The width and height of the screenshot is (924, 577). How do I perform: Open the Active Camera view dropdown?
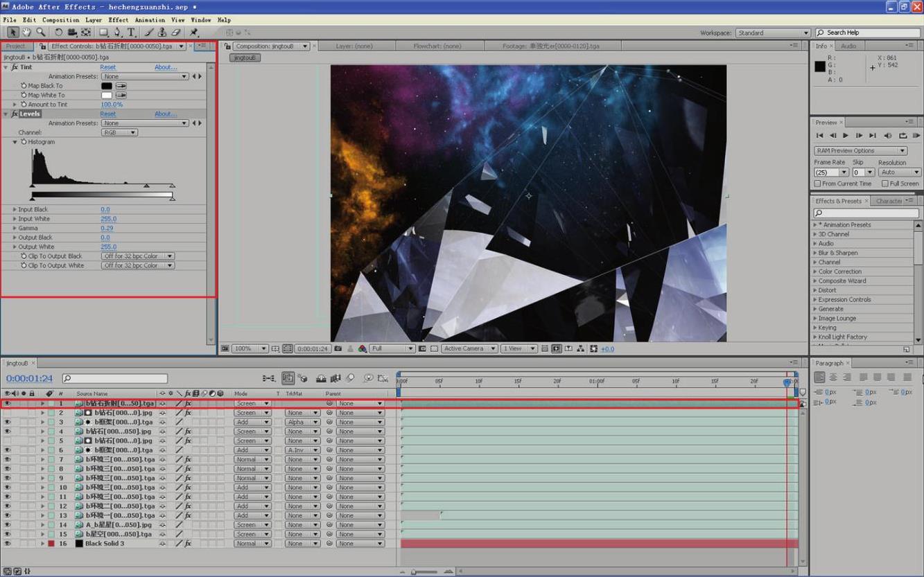pyautogui.click(x=469, y=348)
